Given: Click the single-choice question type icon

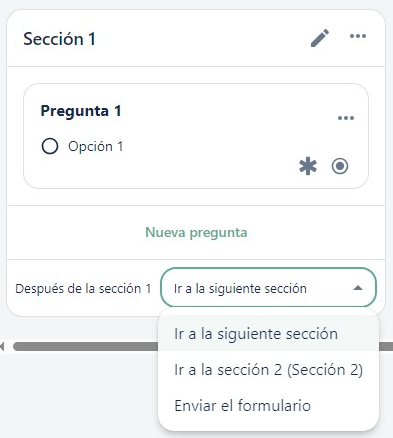Looking at the screenshot, I should point(340,166).
